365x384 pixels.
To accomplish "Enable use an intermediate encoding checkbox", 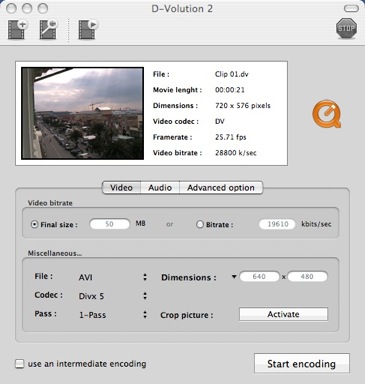I will [20, 363].
